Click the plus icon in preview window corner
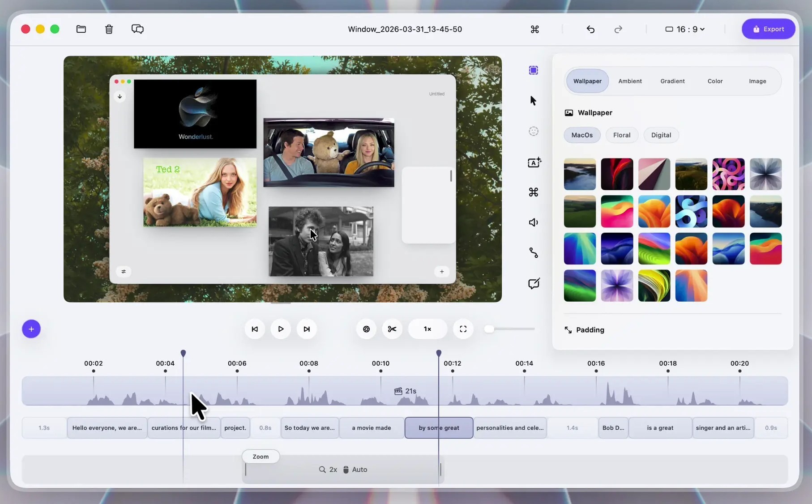Viewport: 812px width, 504px height. 442,271
